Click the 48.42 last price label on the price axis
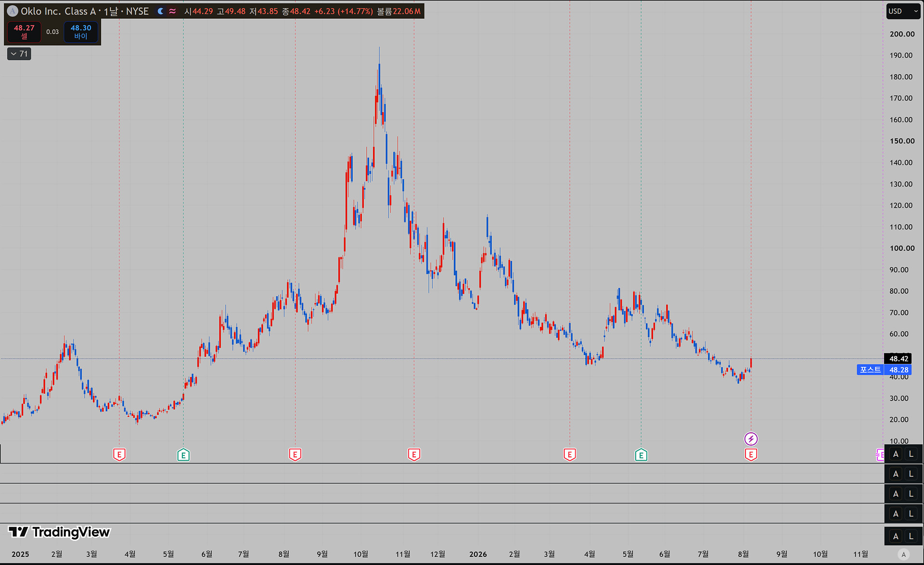 [x=898, y=359]
